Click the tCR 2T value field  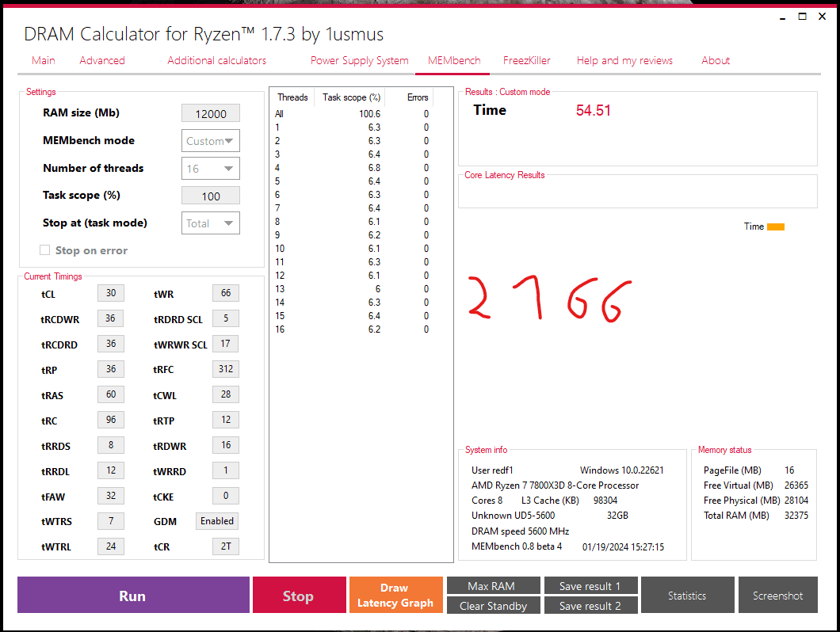(226, 546)
